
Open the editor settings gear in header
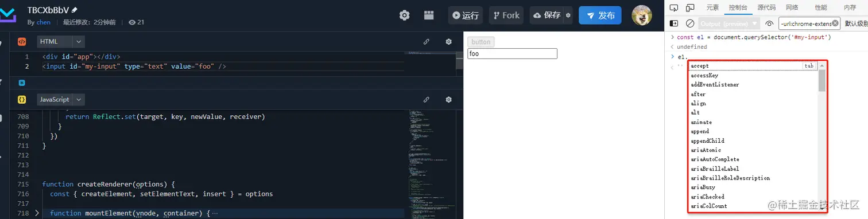click(x=405, y=15)
